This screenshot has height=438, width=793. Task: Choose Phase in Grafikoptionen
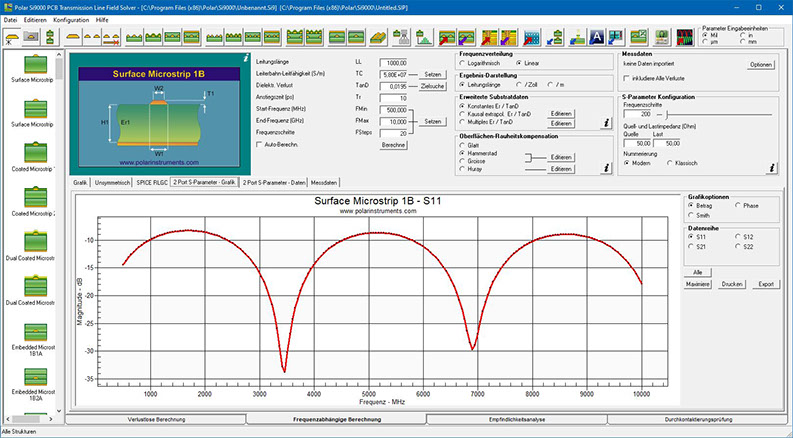click(x=739, y=204)
